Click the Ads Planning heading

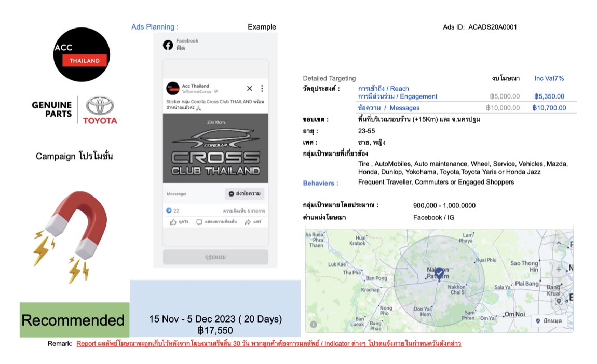(155, 26)
